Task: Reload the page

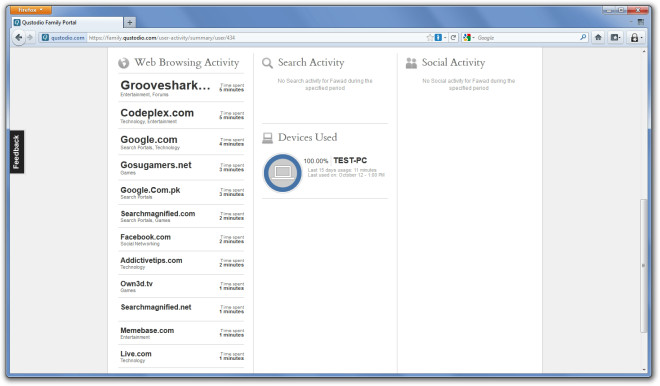Action: (x=453, y=37)
